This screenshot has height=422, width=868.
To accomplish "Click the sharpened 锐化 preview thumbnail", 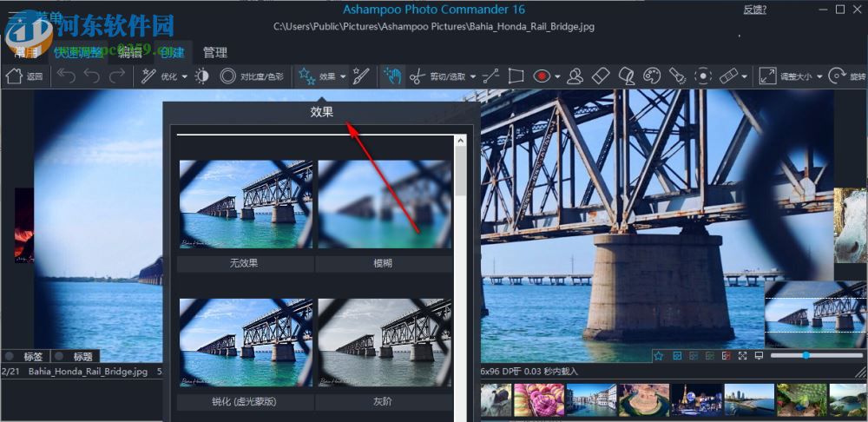I will tap(246, 342).
